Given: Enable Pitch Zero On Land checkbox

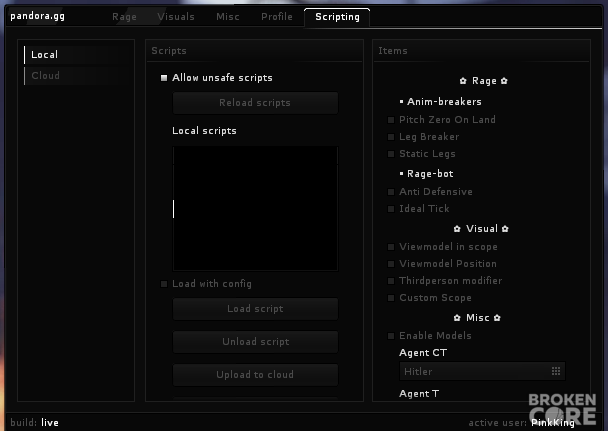Looking at the screenshot, I should pos(391,120).
